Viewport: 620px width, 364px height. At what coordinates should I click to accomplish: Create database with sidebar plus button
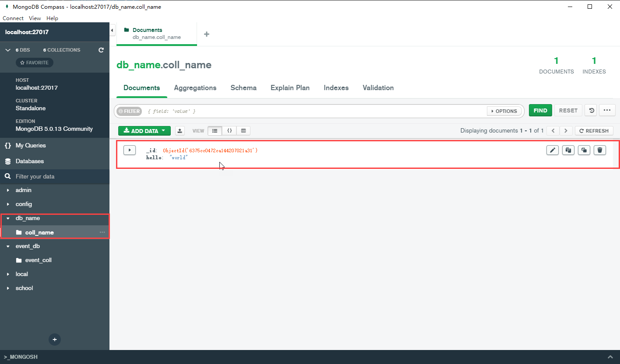[55, 339]
